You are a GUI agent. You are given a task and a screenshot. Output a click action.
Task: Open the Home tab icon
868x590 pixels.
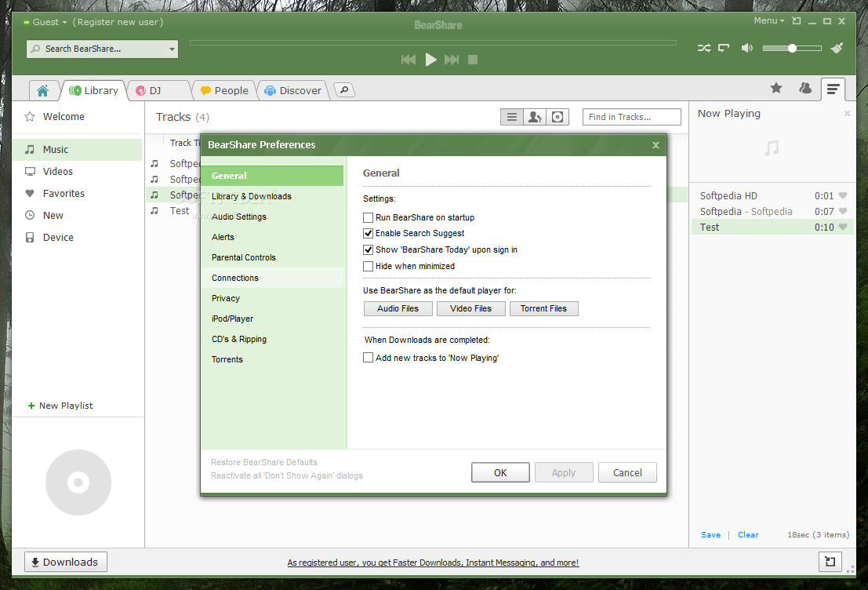pyautogui.click(x=42, y=90)
